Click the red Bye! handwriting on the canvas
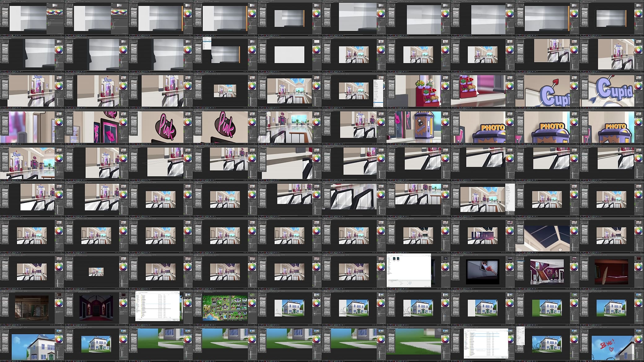The image size is (644, 362). pos(607,344)
